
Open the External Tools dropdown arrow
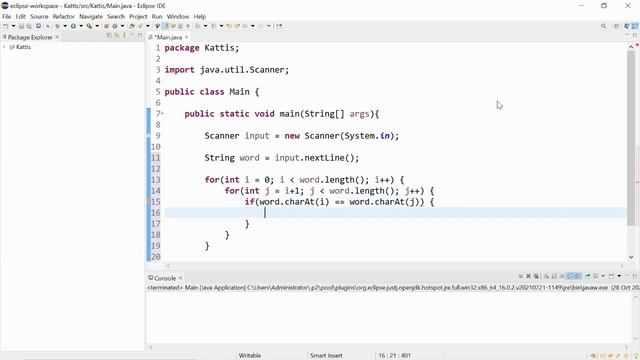(97, 26)
